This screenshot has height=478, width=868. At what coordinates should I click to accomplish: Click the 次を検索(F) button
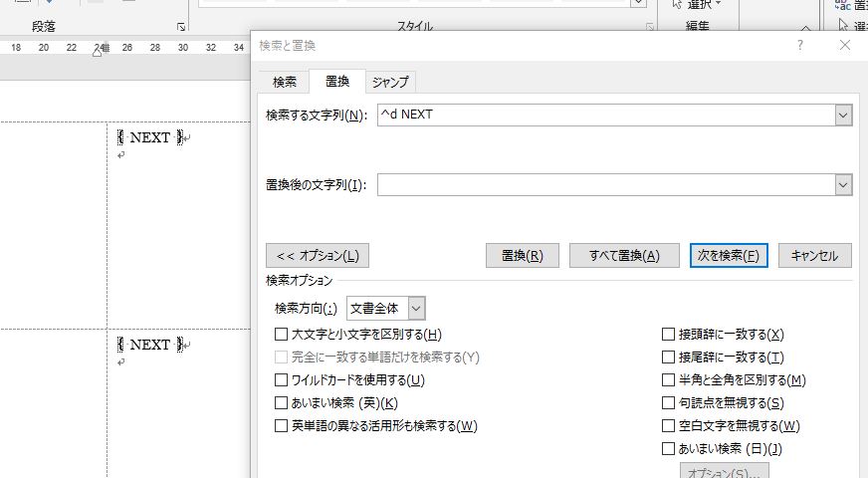[729, 255]
